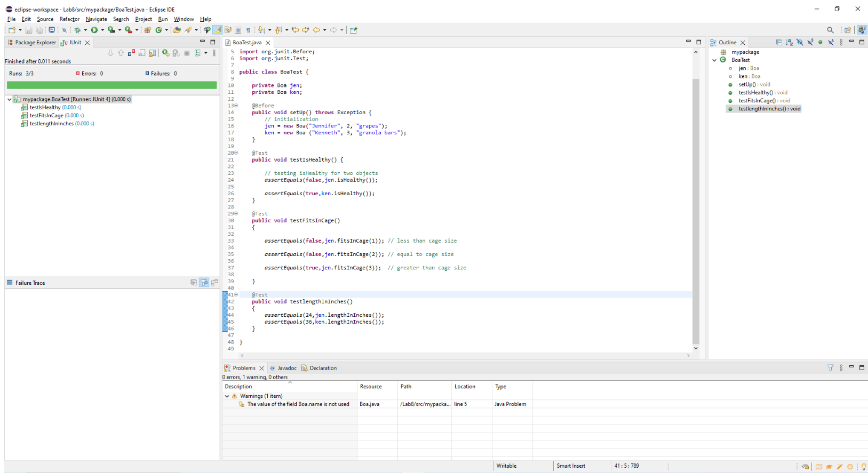This screenshot has width=868, height=473.
Task: Click the Back navigation arrow in toolbar
Action: tap(316, 30)
